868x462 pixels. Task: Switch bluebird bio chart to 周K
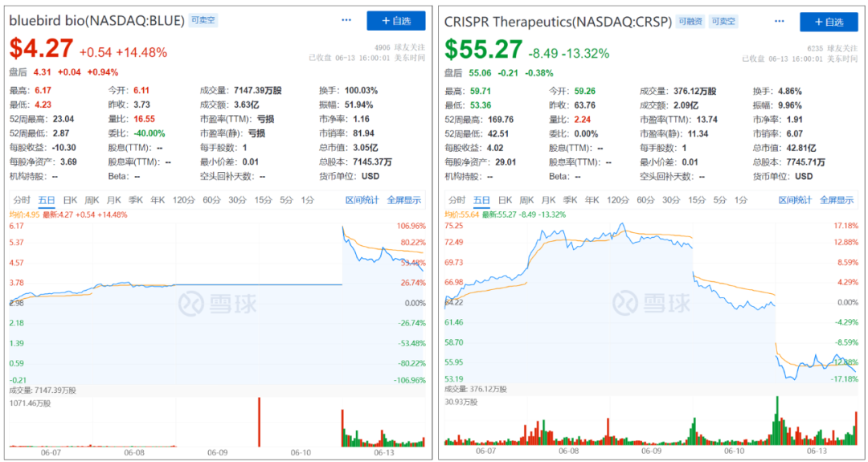pos(92,200)
